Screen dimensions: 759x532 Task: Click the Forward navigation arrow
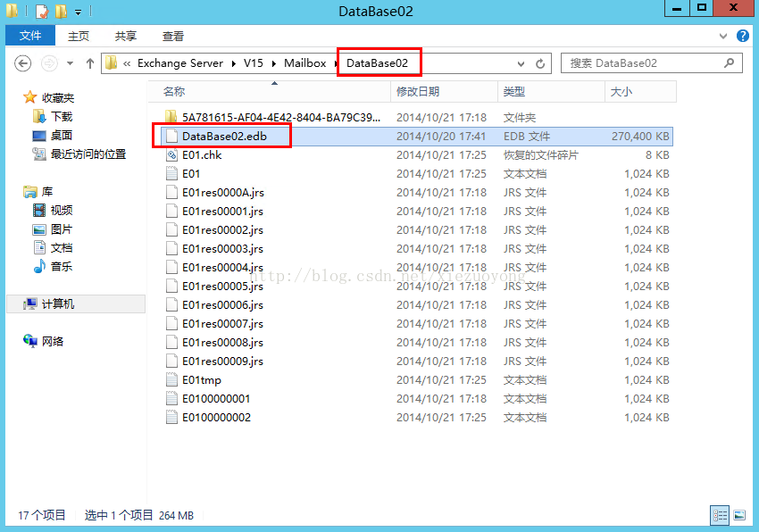pyautogui.click(x=49, y=63)
